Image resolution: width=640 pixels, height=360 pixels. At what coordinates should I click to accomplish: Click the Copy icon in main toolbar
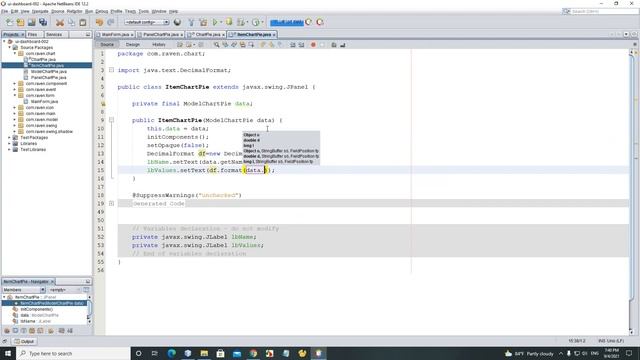coord(71,22)
